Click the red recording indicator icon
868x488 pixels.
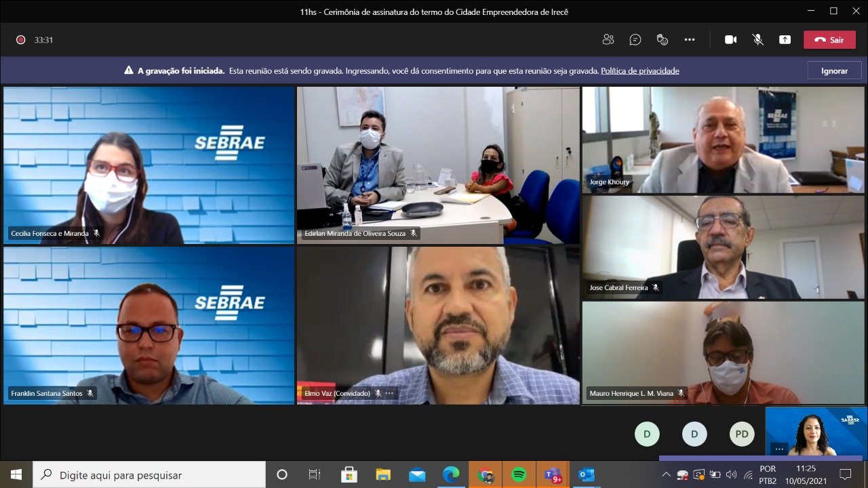point(21,40)
